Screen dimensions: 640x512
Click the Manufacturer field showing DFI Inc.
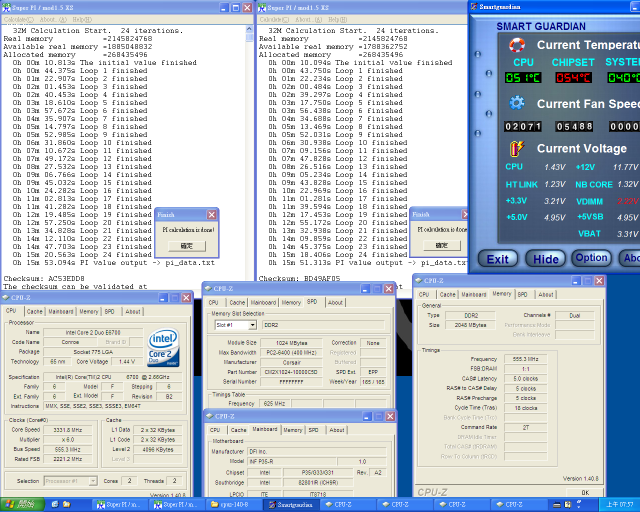pos(317,452)
